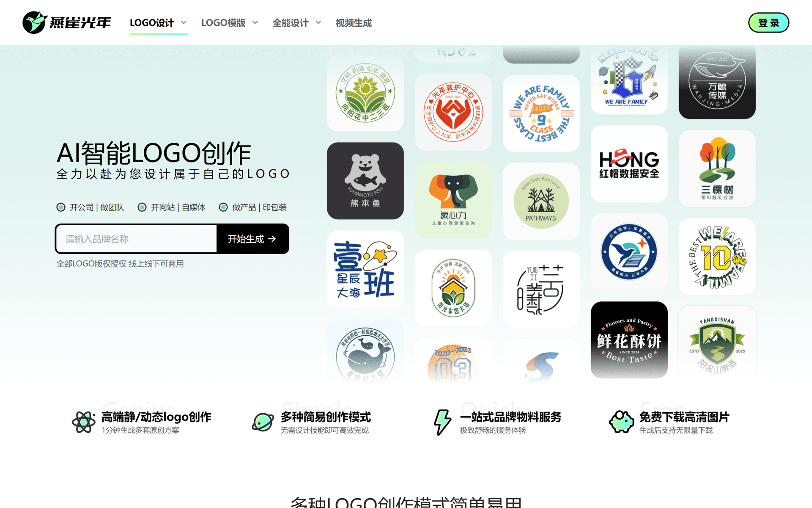Click the 生成后支持无限量下载 subtitle
Viewport: 812px width, 508px height.
pos(676,430)
